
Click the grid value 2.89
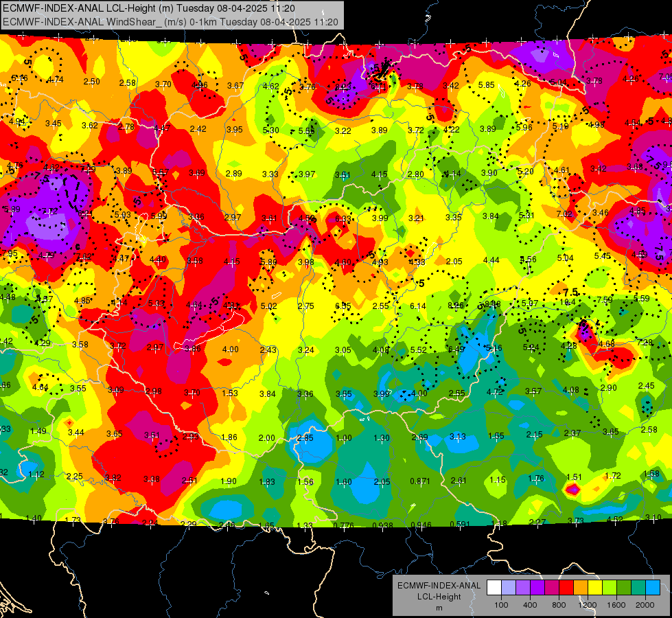[x=233, y=173]
